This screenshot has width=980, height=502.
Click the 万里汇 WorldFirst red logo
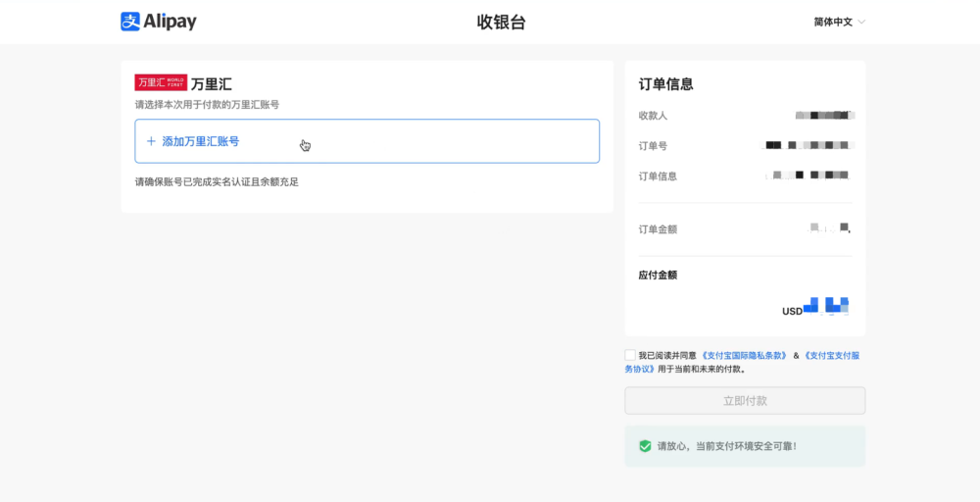pyautogui.click(x=161, y=83)
